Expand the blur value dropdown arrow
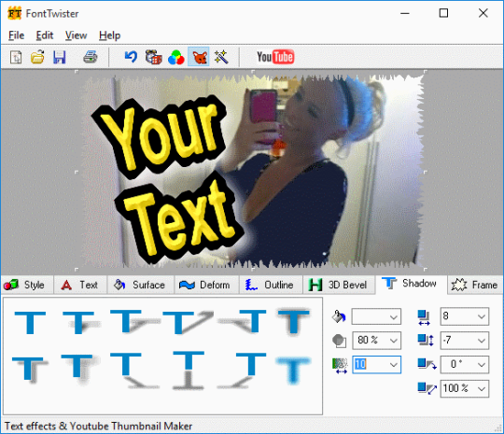Viewport: 504px width, 434px height. tap(394, 365)
